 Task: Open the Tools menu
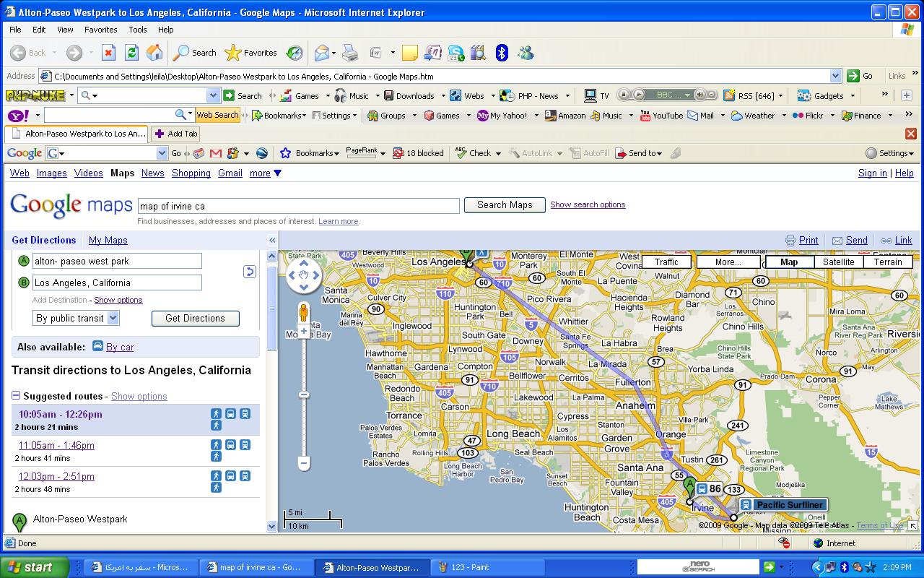pos(137,30)
